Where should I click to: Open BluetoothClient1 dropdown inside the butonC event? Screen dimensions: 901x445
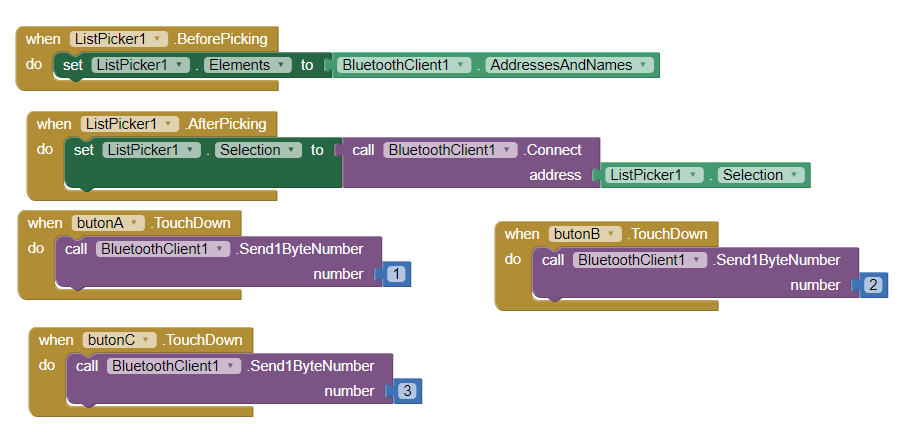coord(174,366)
